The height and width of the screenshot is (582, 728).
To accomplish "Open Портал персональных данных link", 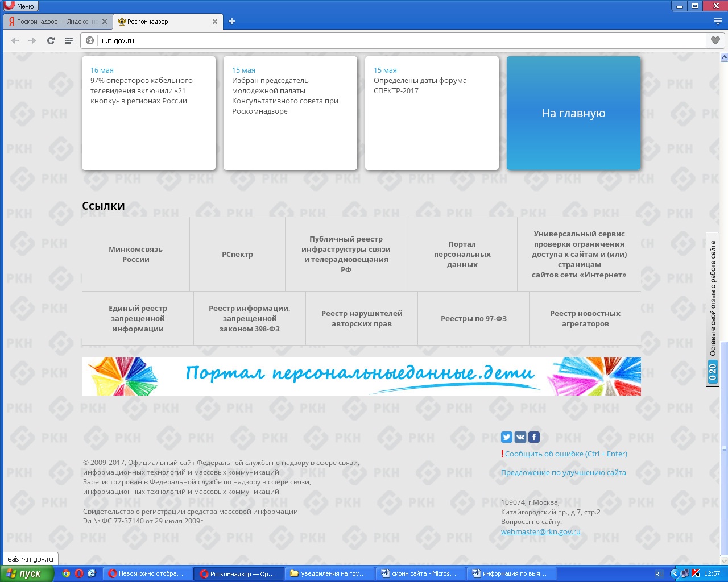I will [462, 254].
